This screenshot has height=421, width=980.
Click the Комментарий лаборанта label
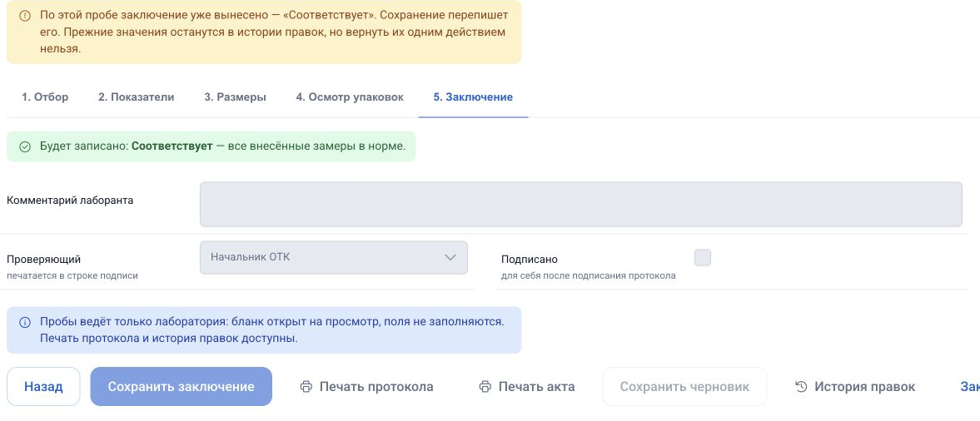70,201
